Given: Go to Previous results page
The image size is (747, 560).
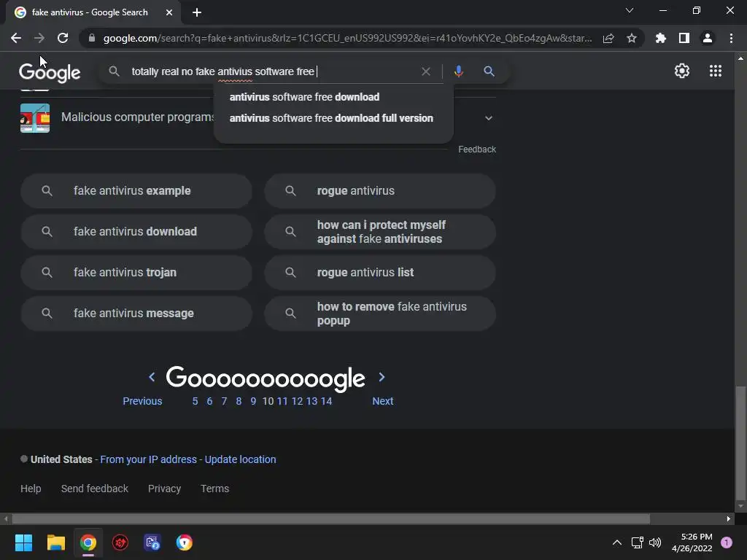Looking at the screenshot, I should tap(142, 401).
